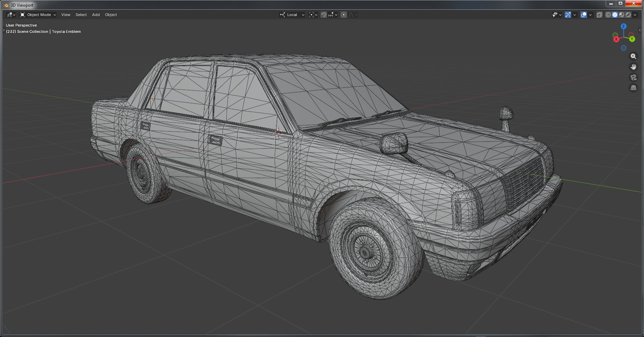Open the Add menu
The height and width of the screenshot is (337, 644).
click(96, 15)
